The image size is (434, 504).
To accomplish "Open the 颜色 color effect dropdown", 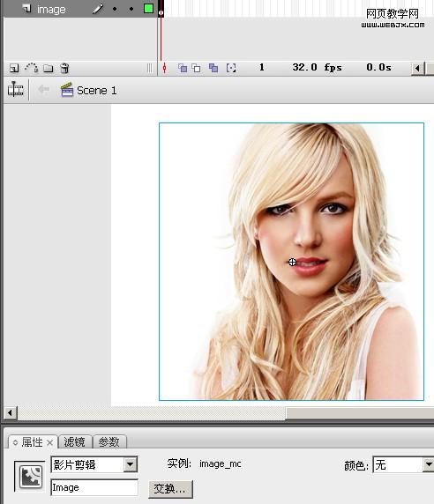I will point(403,464).
